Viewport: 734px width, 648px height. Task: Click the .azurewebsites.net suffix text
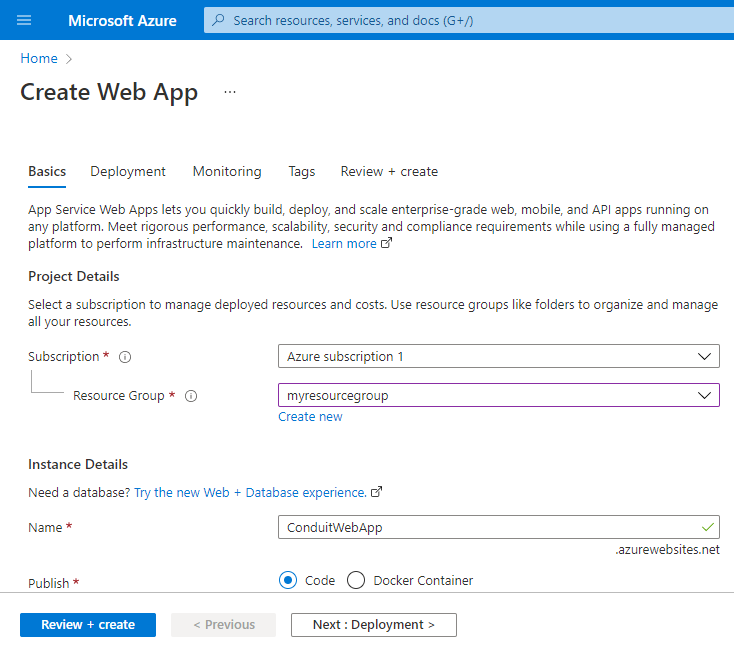point(667,550)
